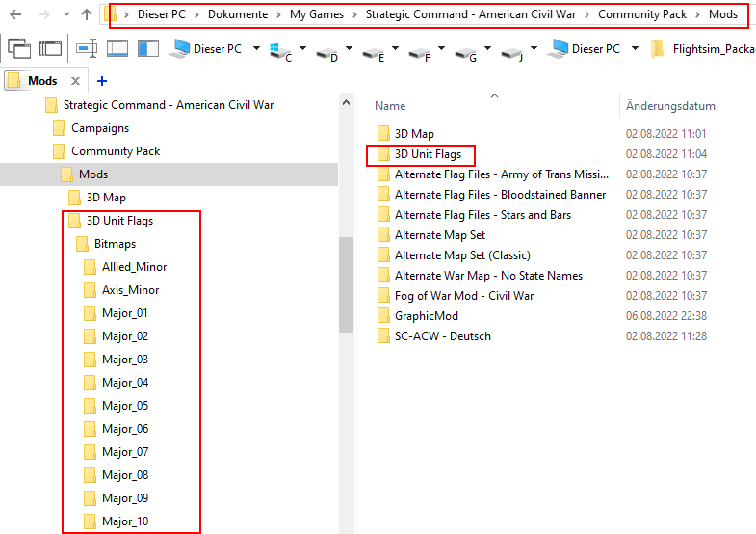
Task: Select Major_05 in the folder tree
Action: coord(116,406)
